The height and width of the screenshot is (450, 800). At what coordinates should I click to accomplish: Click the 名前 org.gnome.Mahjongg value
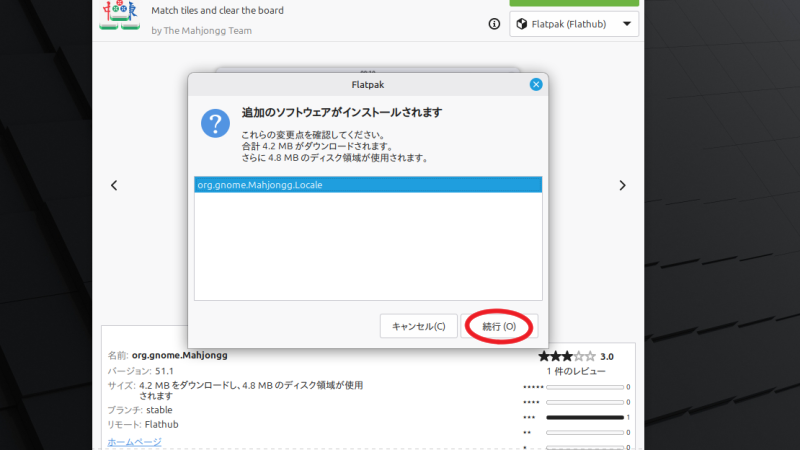[x=180, y=355]
